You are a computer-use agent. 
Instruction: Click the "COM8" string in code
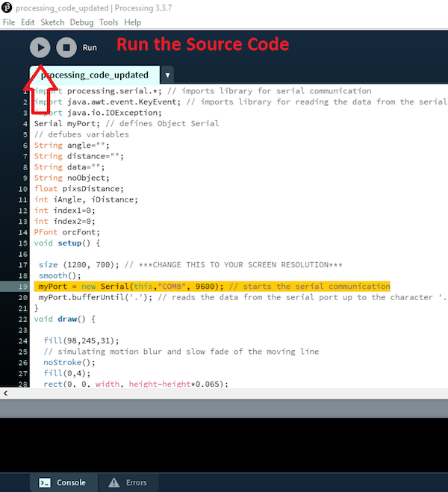172,287
